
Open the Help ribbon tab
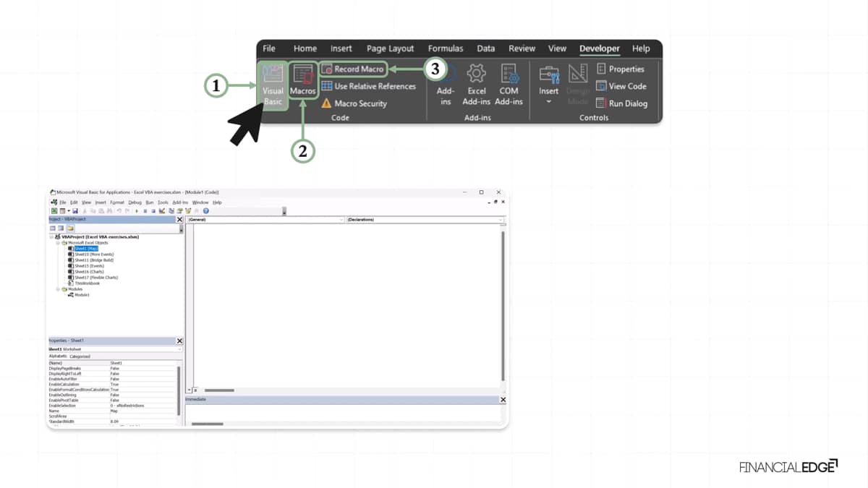[x=641, y=48]
